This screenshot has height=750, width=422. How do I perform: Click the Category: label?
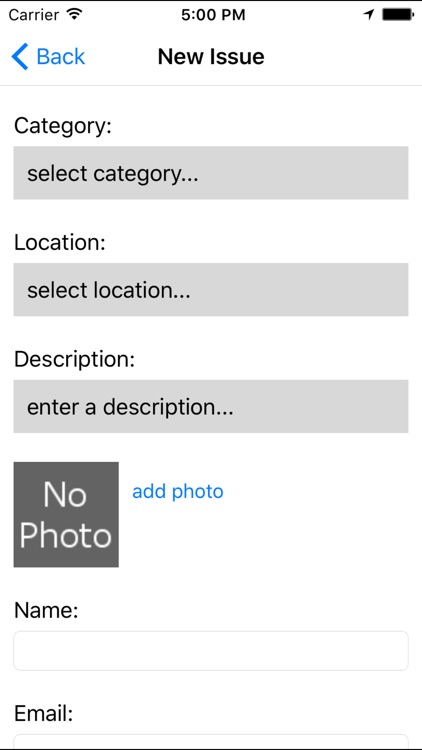[x=63, y=127]
